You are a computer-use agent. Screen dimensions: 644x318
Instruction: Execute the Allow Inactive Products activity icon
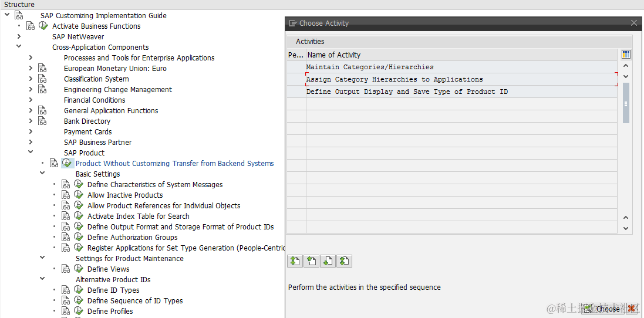(x=79, y=195)
